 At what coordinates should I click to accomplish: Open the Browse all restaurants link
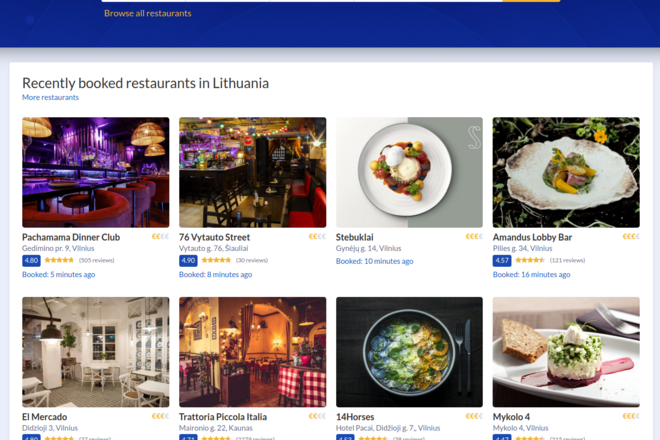(148, 13)
